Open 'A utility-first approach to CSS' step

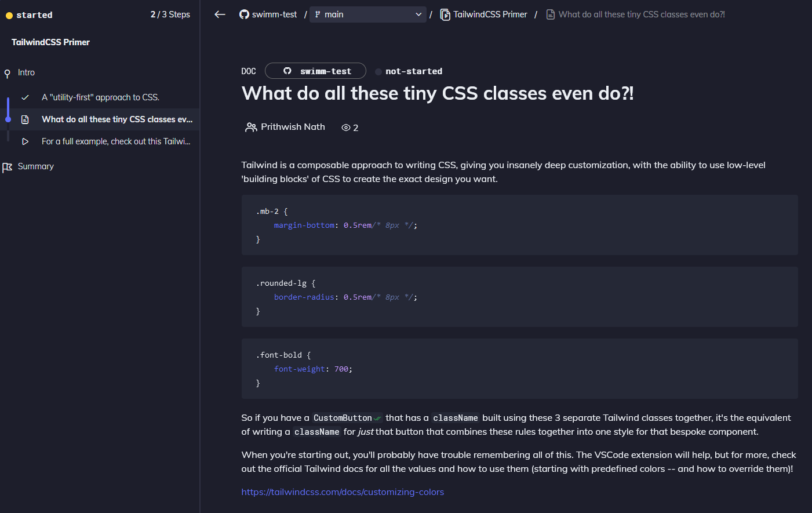(100, 97)
